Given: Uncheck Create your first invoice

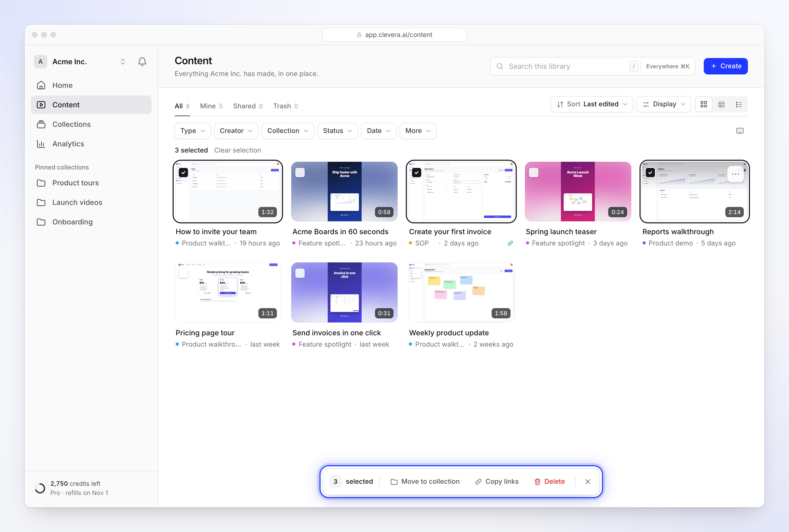Looking at the screenshot, I should (x=417, y=173).
